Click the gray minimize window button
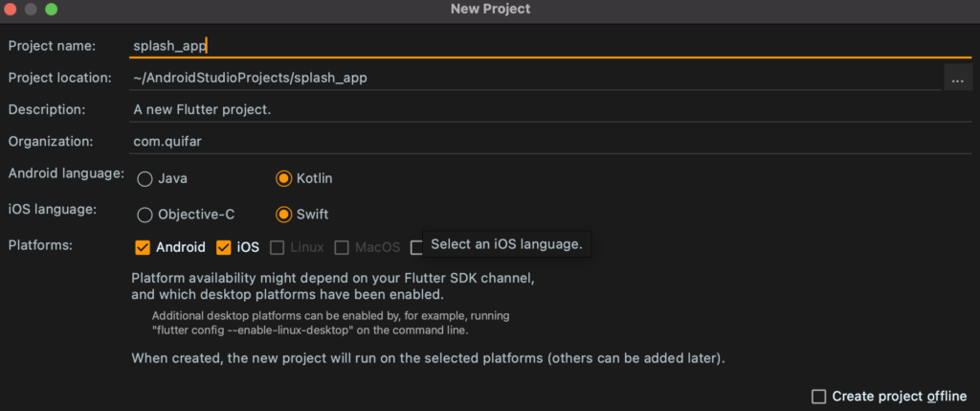This screenshot has height=411, width=980. coord(31,10)
